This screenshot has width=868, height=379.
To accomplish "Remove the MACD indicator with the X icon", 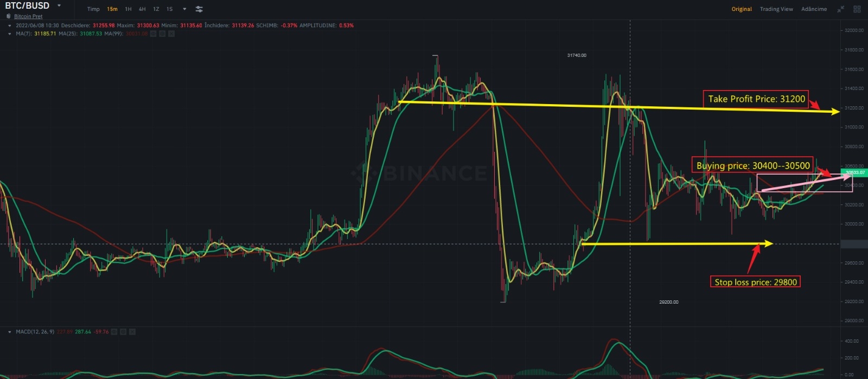I will tap(132, 332).
